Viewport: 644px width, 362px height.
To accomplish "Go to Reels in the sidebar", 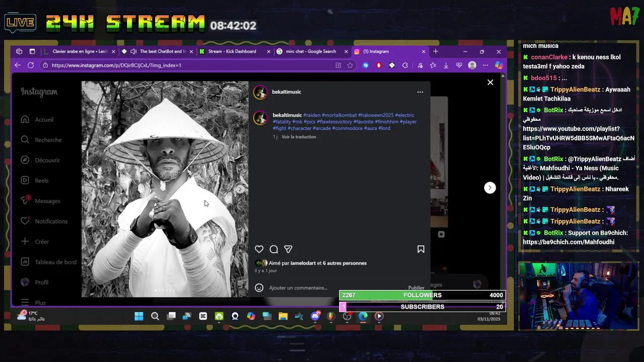I will click(x=35, y=180).
